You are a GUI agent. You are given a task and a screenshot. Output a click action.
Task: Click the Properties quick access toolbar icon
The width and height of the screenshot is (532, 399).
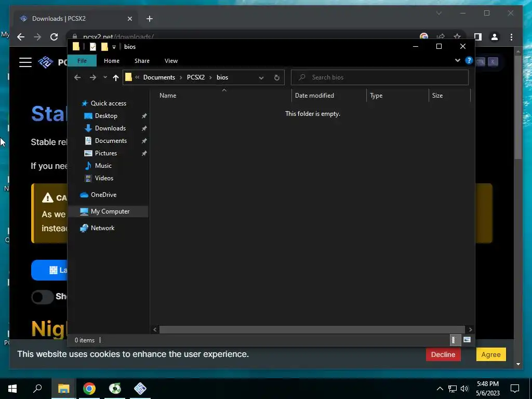coord(92,47)
